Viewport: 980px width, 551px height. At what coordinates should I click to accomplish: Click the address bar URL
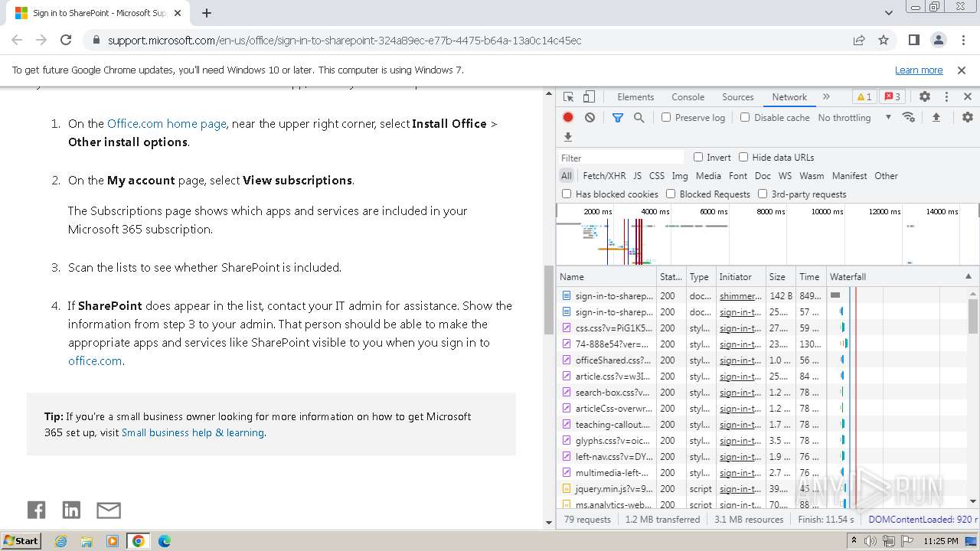point(345,41)
